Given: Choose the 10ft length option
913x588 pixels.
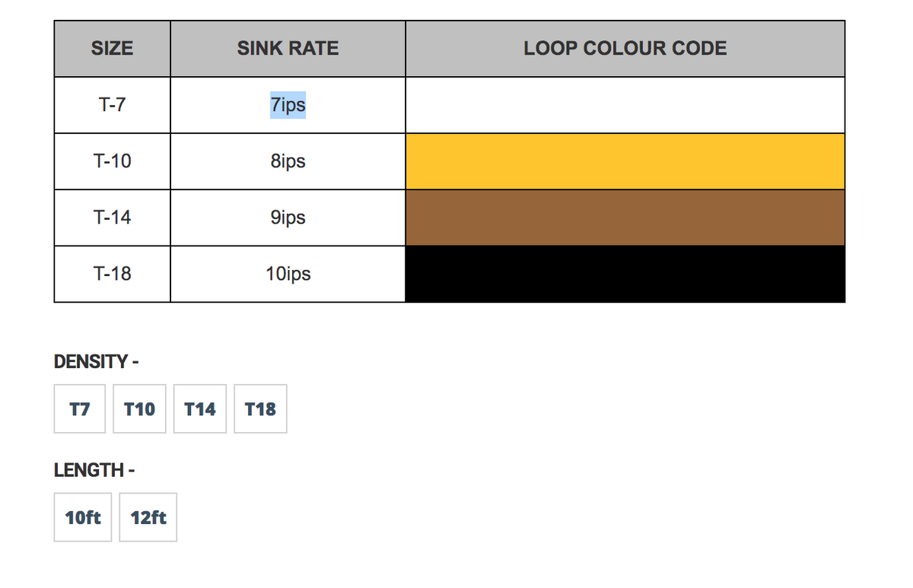Looking at the screenshot, I should point(83,518).
